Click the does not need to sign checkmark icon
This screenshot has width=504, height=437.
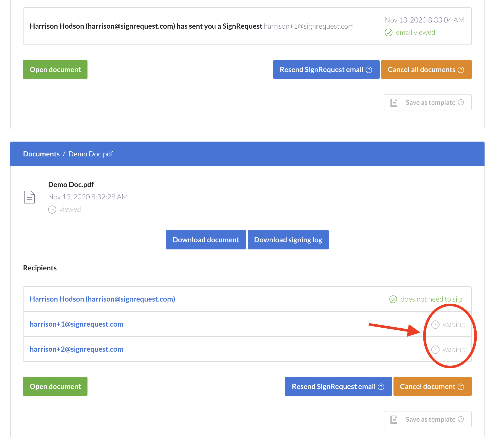pos(392,299)
